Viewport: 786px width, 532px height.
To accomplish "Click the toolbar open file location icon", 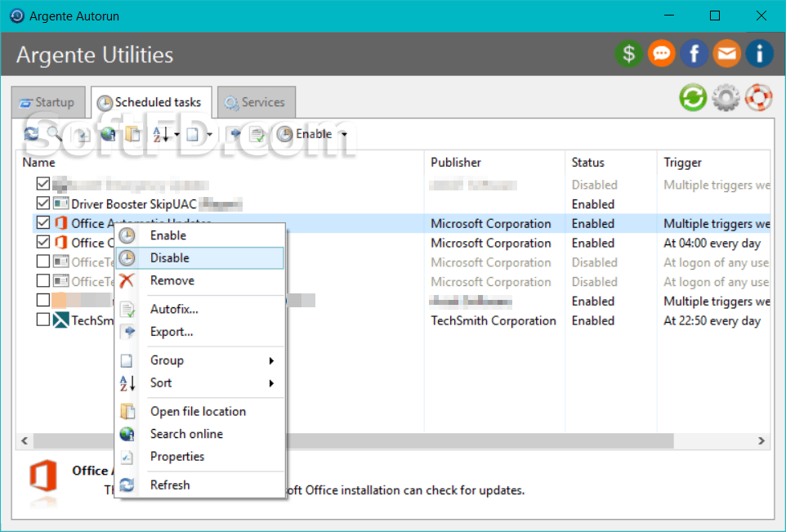I will pyautogui.click(x=133, y=134).
